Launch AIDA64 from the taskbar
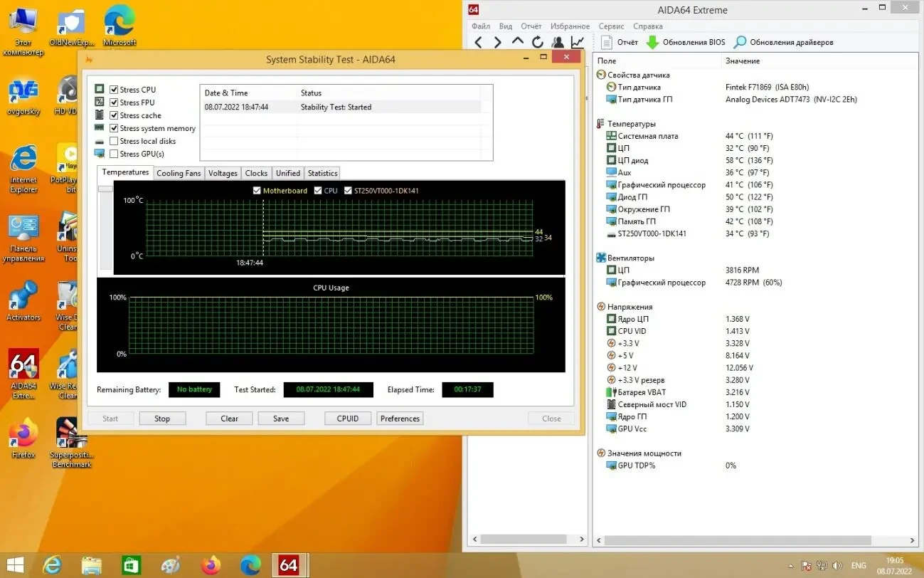The image size is (924, 578). click(x=289, y=564)
